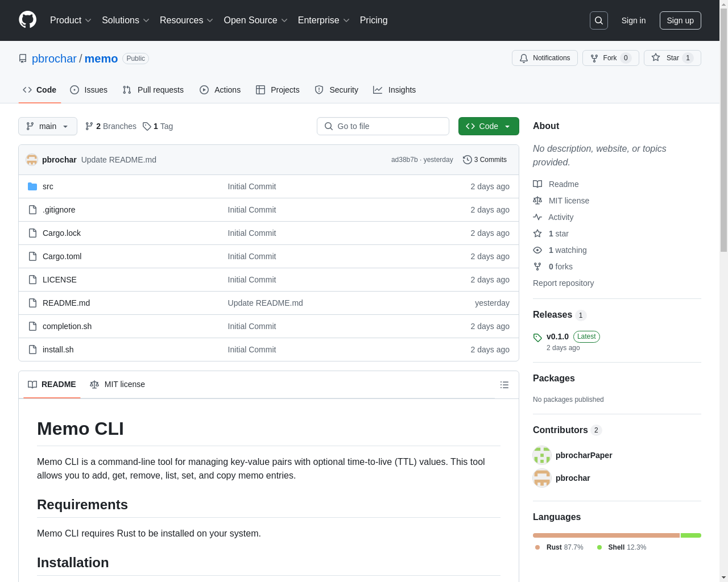Switch to the Issues tab
The image size is (728, 582).
89,90
